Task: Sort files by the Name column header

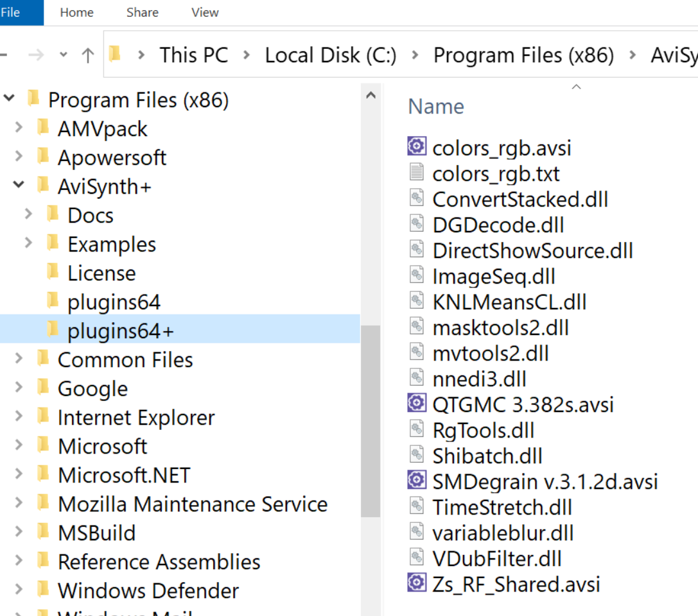Action: [436, 107]
